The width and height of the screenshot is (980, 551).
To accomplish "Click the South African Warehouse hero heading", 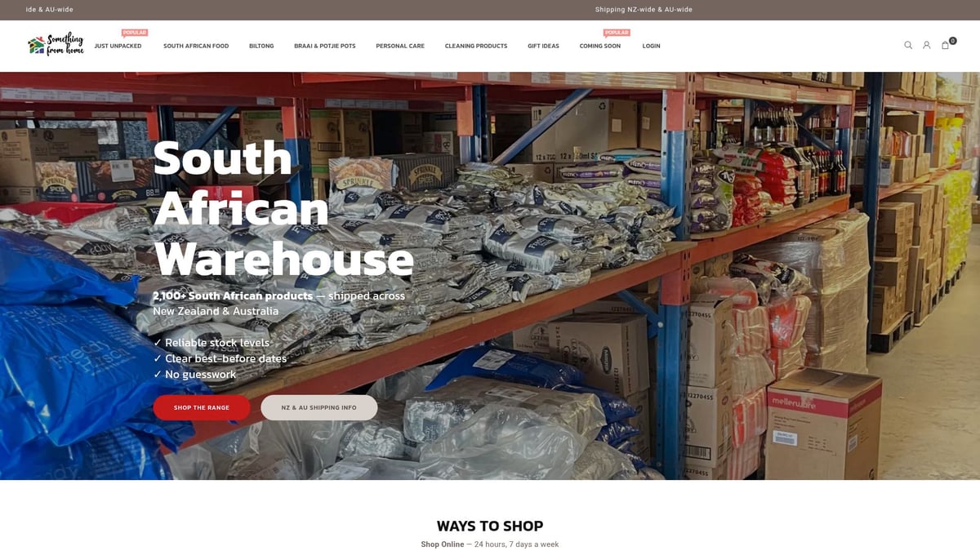I will click(283, 208).
